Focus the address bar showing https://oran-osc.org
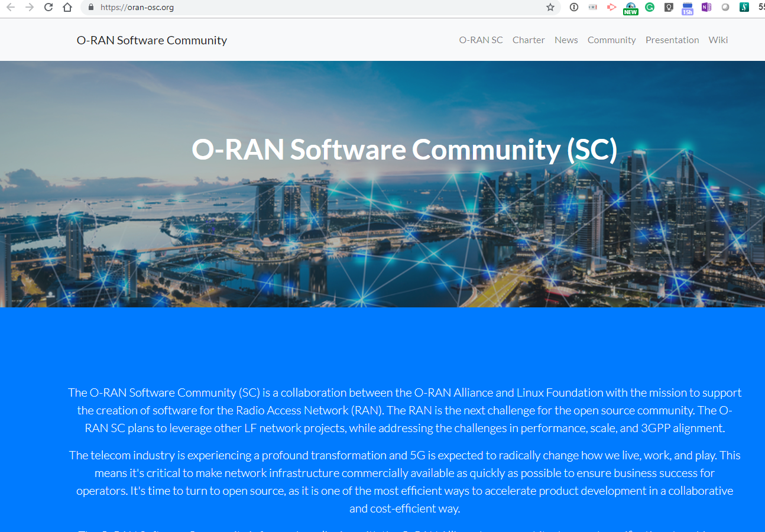765x532 pixels. [x=319, y=8]
